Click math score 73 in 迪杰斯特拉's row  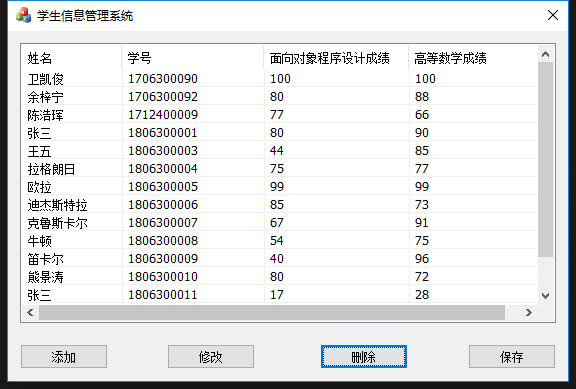422,205
